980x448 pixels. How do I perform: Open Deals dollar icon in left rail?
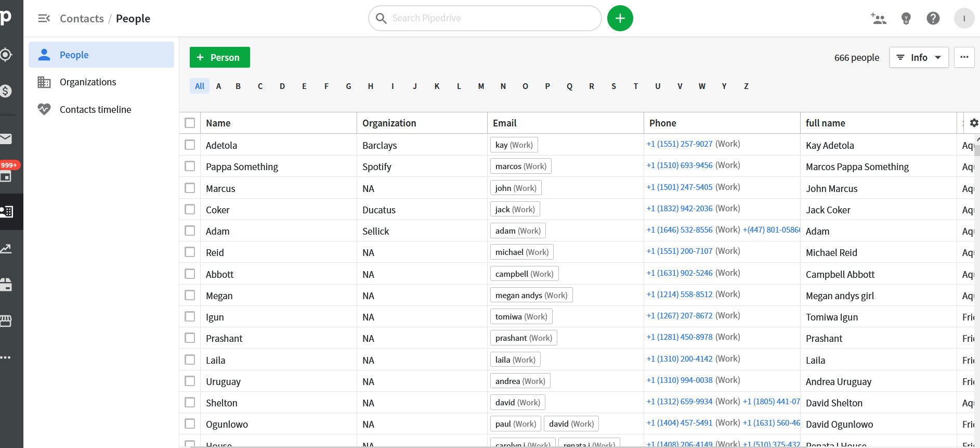[6, 91]
